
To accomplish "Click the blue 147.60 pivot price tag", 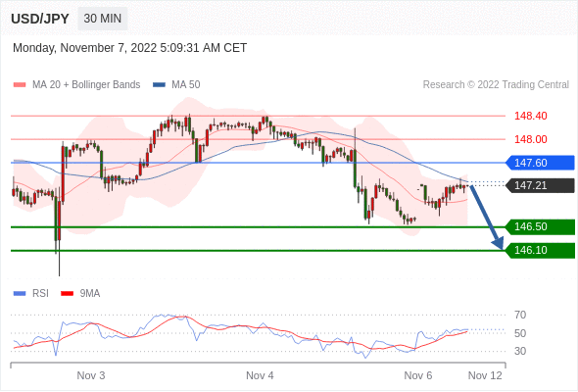I will pyautogui.click(x=540, y=163).
